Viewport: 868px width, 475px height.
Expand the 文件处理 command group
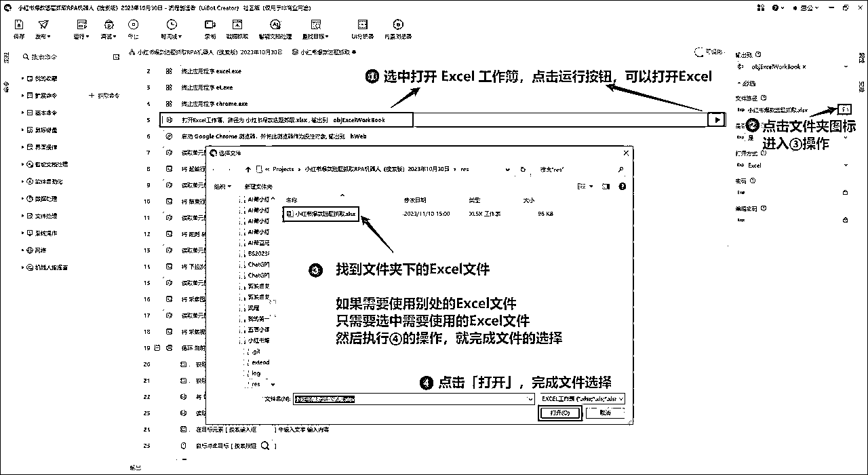[x=22, y=216]
